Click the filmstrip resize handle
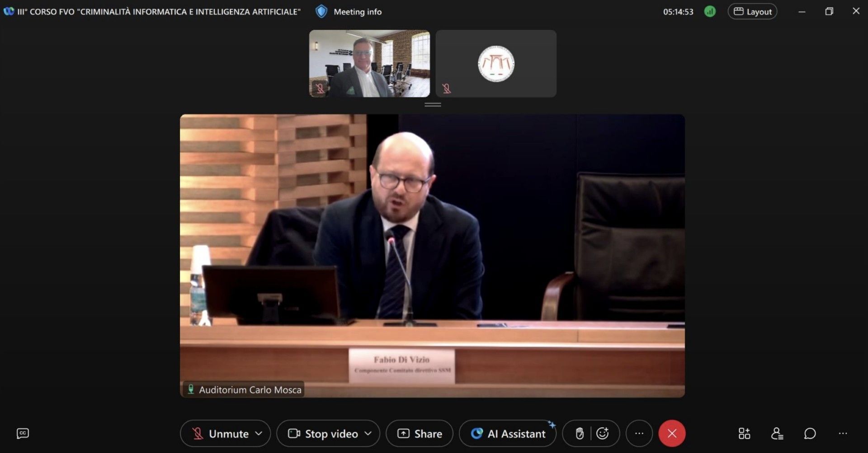The image size is (868, 453). [x=433, y=105]
